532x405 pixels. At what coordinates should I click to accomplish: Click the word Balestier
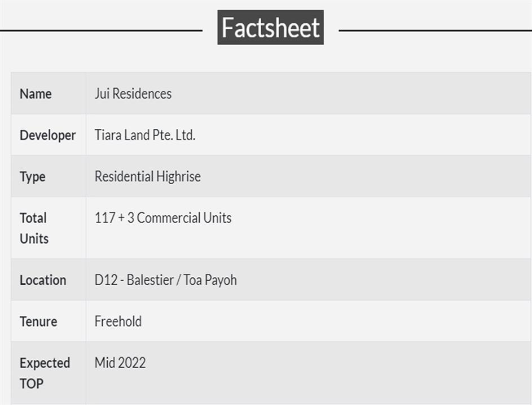click(x=150, y=280)
